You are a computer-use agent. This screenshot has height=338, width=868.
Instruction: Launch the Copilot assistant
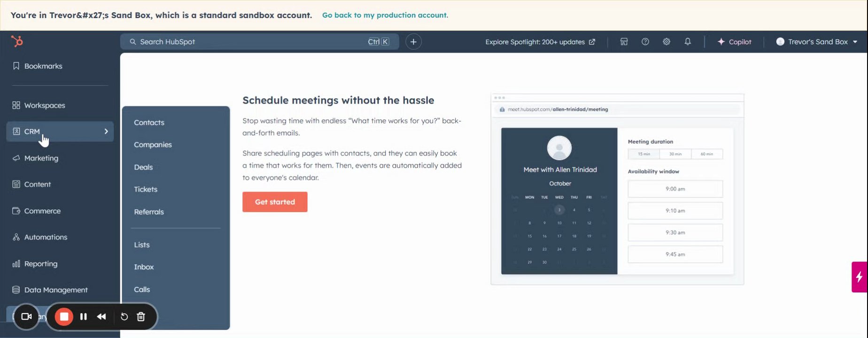point(735,42)
